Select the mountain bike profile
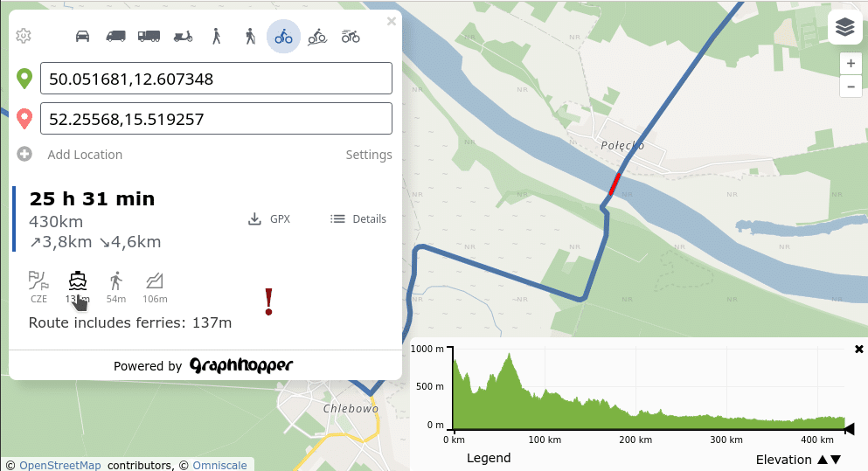Viewport: 868px width, 471px height. tap(317, 36)
